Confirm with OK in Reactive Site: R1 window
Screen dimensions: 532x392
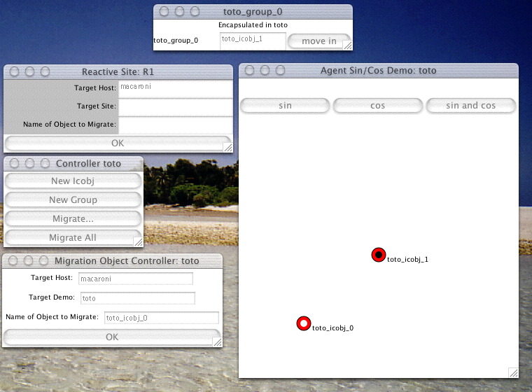coord(118,143)
